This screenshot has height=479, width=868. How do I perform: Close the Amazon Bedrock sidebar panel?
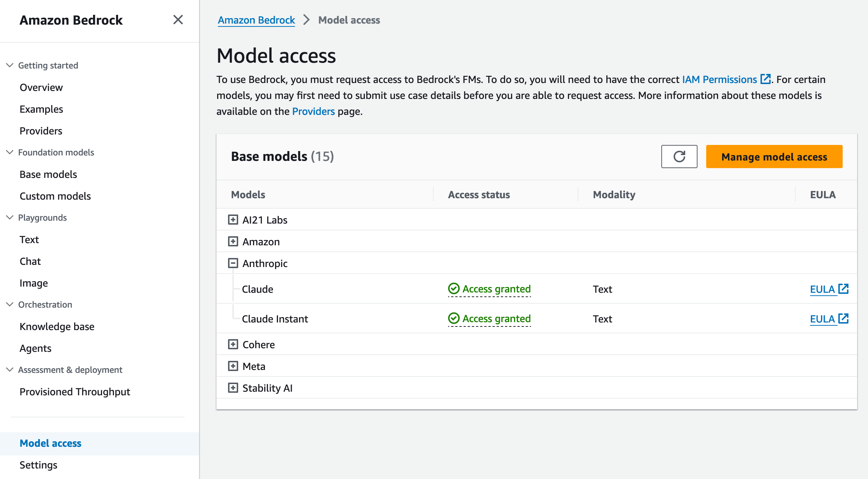tap(178, 20)
